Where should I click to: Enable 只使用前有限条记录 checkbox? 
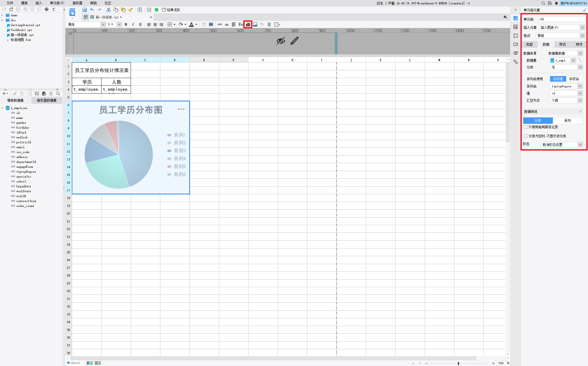point(526,127)
